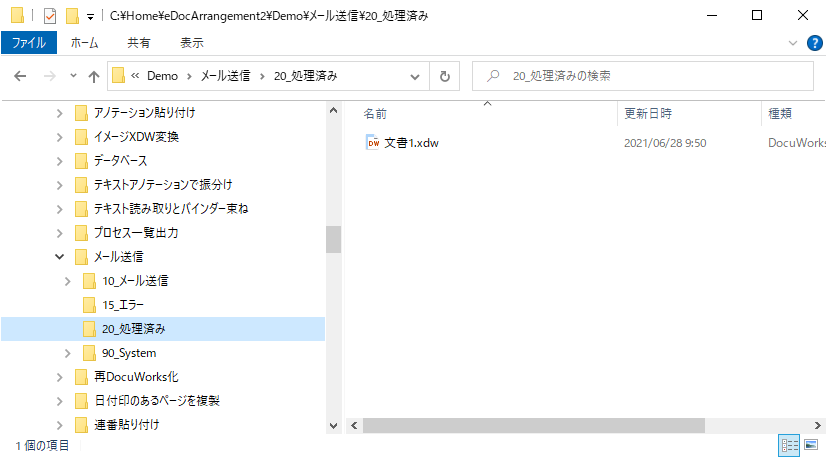
Task: Click the 20_処理済み breadcrumb segment
Action: click(x=305, y=76)
